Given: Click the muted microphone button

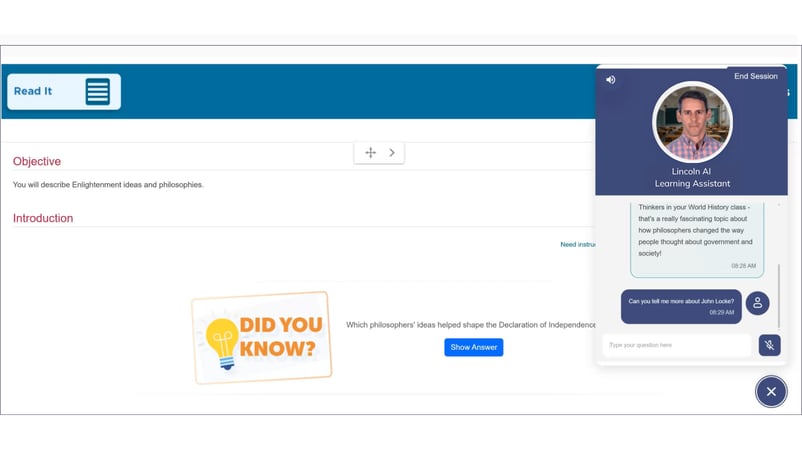Looking at the screenshot, I should point(769,345).
